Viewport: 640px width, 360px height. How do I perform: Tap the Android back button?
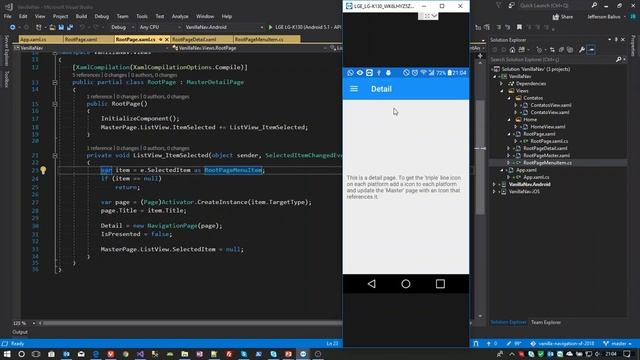tap(371, 284)
